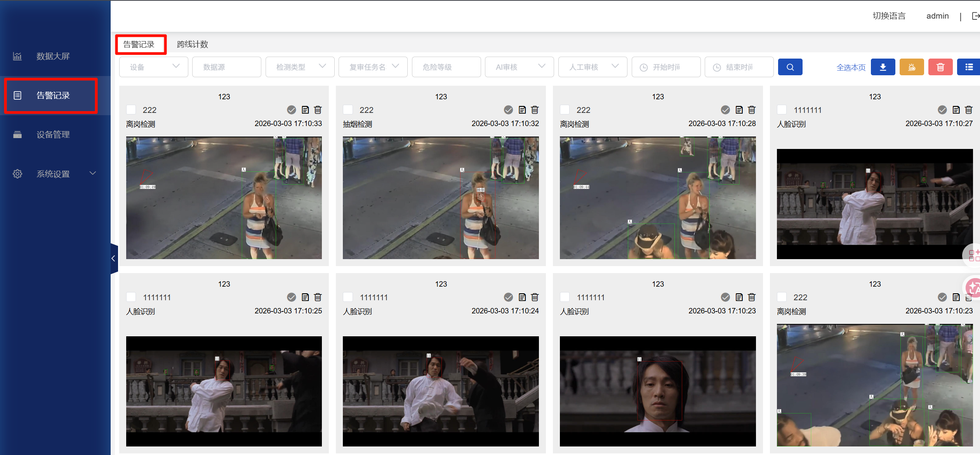The height and width of the screenshot is (455, 980).
Task: Delete the 17:10:27 人脸识别 alarm card
Action: click(968, 110)
